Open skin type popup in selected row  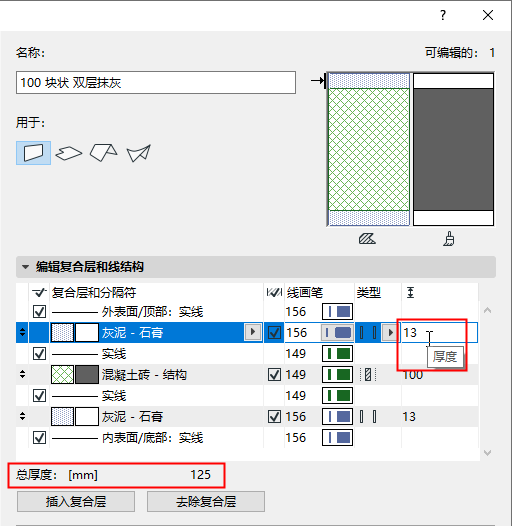tap(390, 332)
